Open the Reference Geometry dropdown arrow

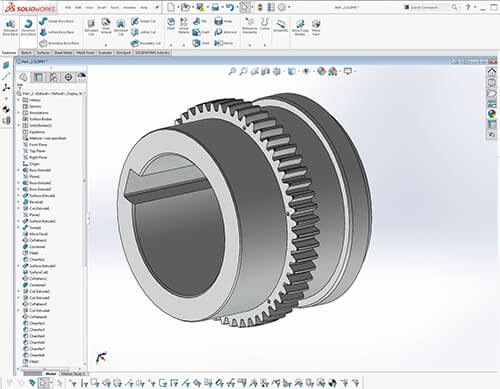pyautogui.click(x=249, y=45)
